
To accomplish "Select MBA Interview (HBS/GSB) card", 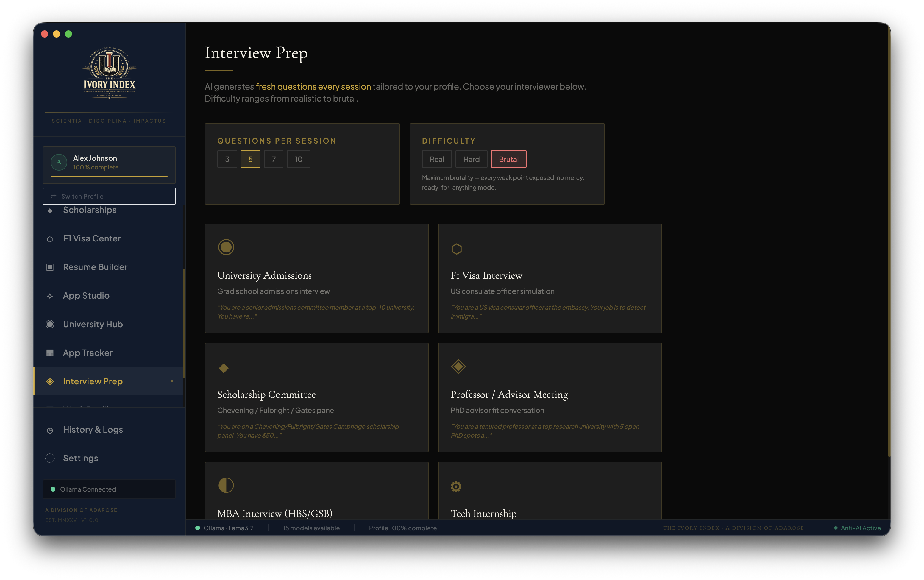I will (x=316, y=491).
